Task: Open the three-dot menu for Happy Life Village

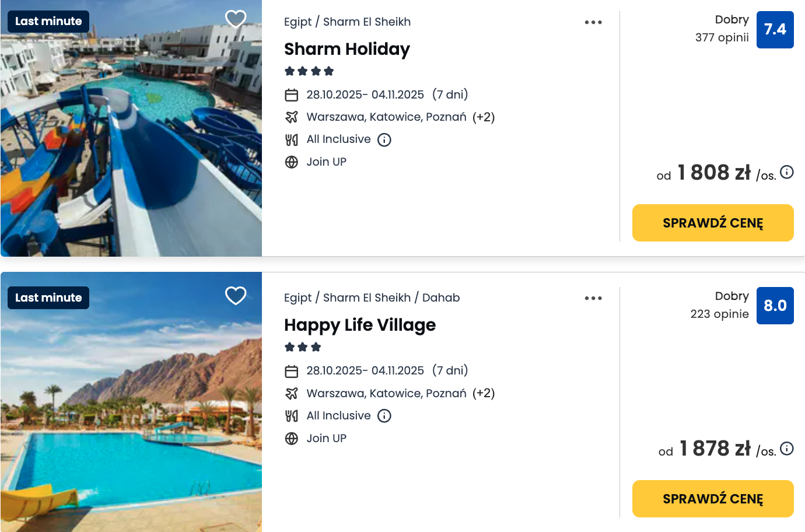Action: 593,298
